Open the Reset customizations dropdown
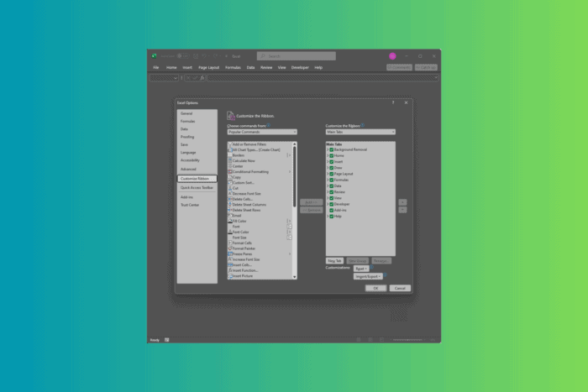588x392 pixels. (360, 269)
